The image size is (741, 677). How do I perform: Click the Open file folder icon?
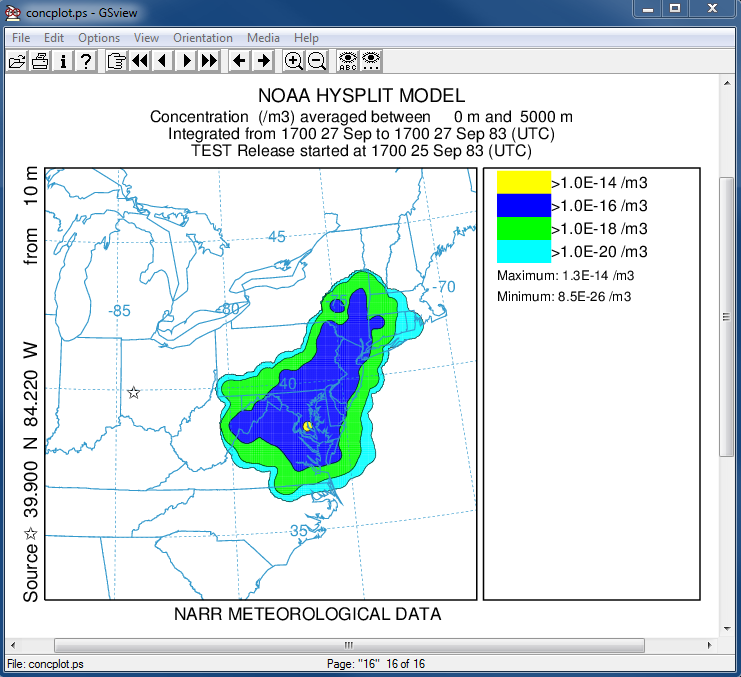pos(16,61)
